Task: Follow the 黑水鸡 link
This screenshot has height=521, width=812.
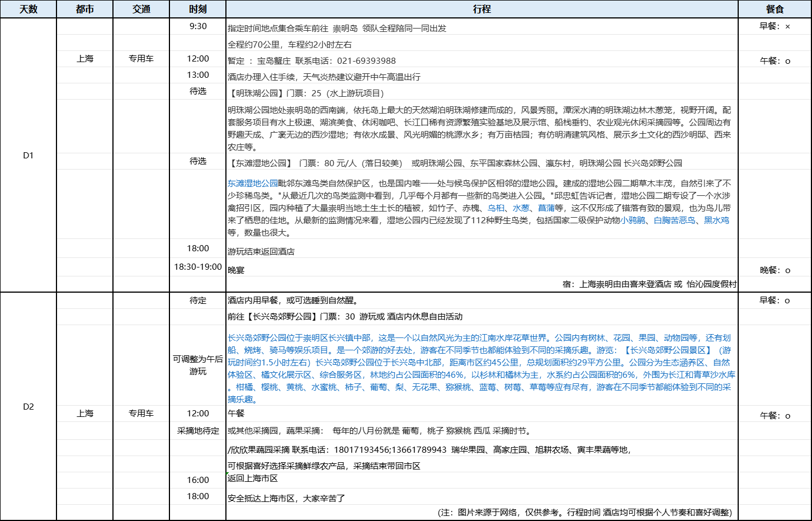Action: tap(716, 220)
